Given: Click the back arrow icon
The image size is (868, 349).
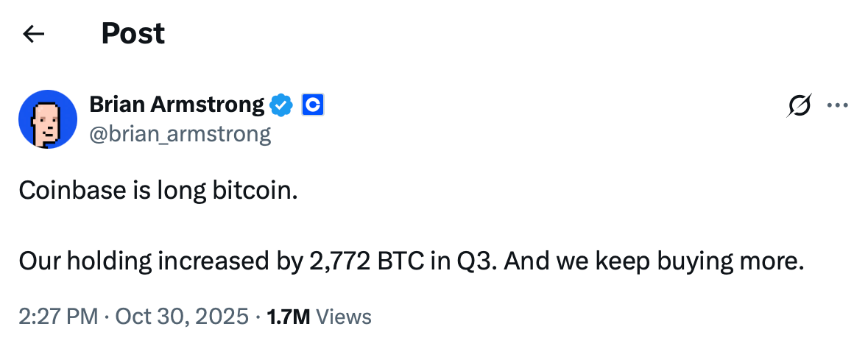Looking at the screenshot, I should 34,34.
